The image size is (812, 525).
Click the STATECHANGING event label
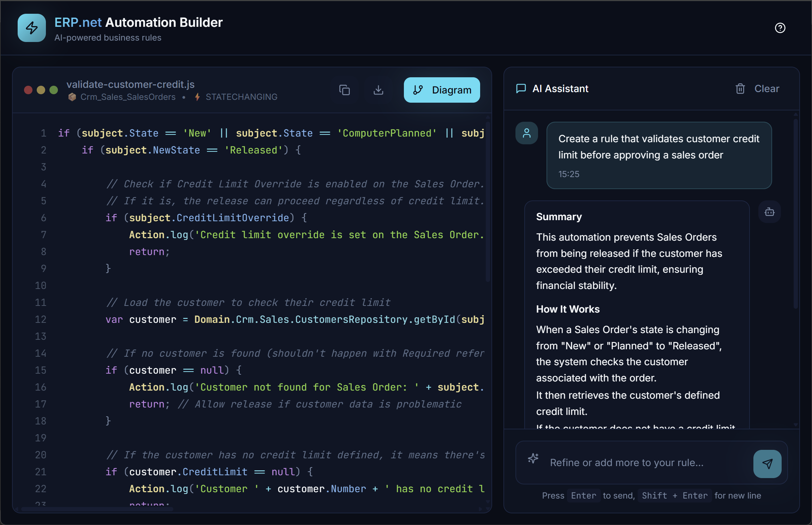tap(241, 97)
